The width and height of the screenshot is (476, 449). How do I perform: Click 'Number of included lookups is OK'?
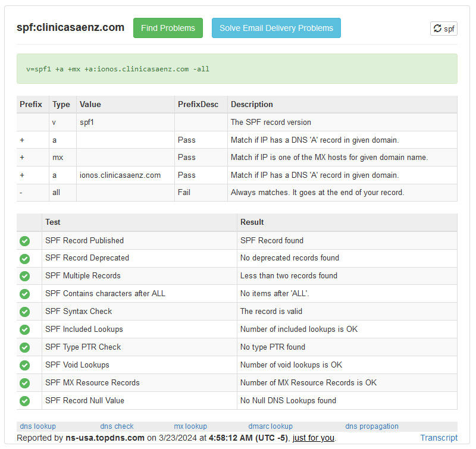coord(299,329)
